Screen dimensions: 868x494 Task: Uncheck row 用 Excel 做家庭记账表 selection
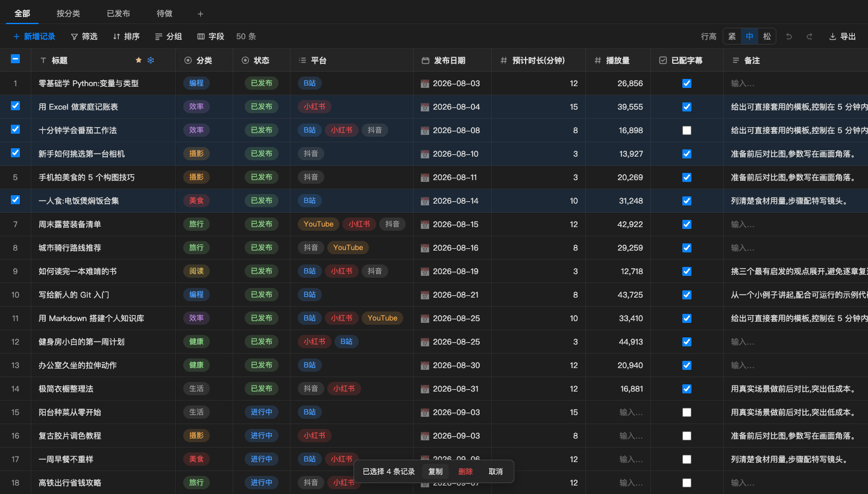(16, 105)
